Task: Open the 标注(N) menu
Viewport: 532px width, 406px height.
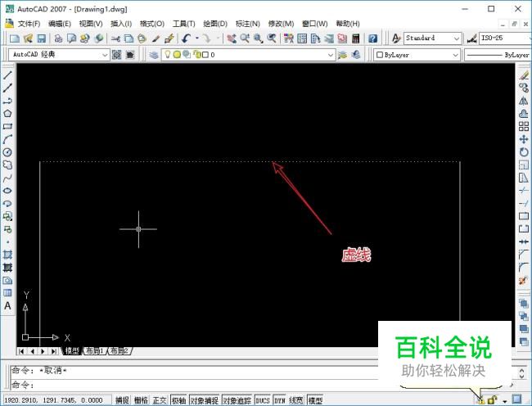Action: pyautogui.click(x=248, y=24)
